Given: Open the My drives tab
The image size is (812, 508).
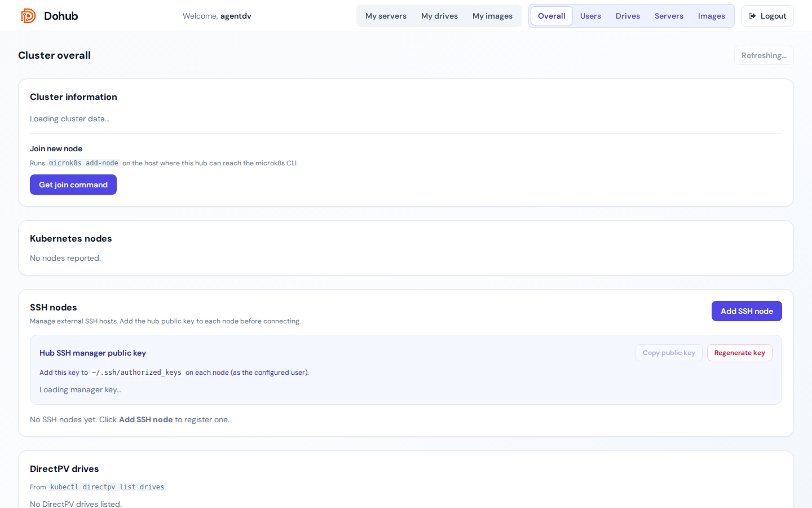Looking at the screenshot, I should pos(439,16).
